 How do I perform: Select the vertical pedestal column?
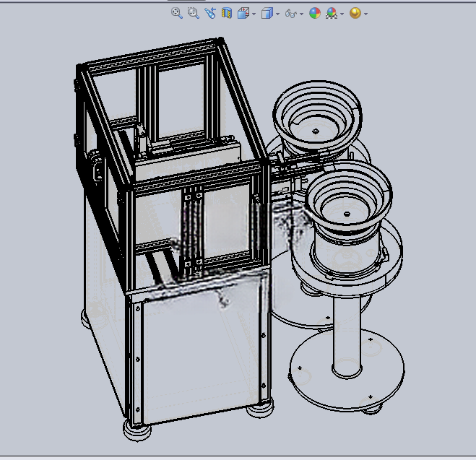(347, 335)
